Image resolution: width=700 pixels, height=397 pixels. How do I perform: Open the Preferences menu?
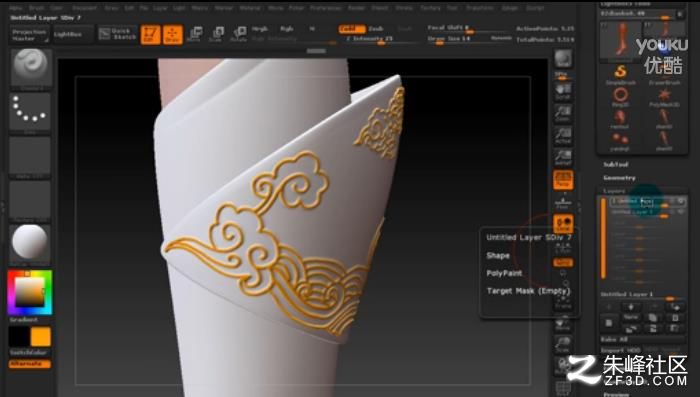tap(325, 8)
